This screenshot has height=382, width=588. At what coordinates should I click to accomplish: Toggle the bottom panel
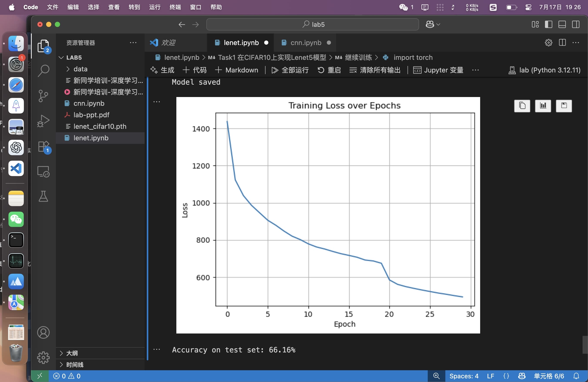point(562,24)
